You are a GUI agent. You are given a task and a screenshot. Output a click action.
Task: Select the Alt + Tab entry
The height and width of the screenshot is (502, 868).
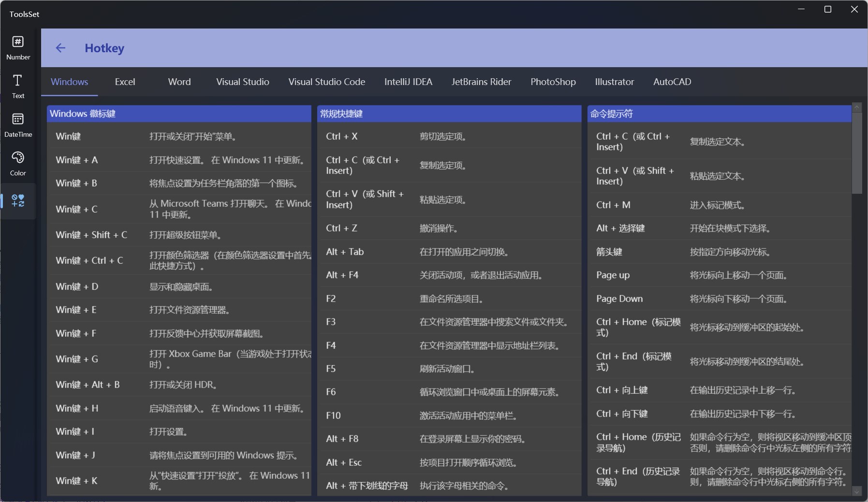pos(450,252)
